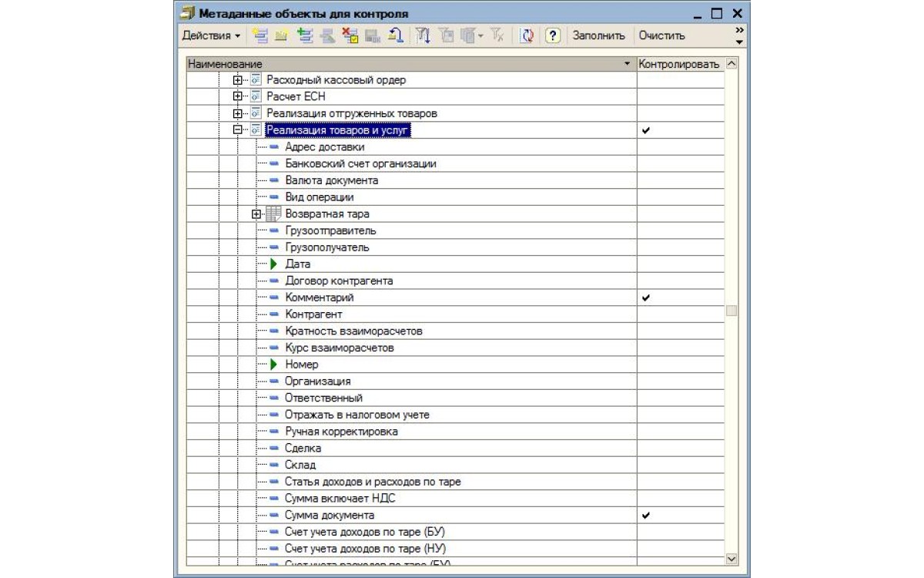Viewport: 924px width, 578px height.
Task: Open the Действия menu
Action: click(x=211, y=36)
